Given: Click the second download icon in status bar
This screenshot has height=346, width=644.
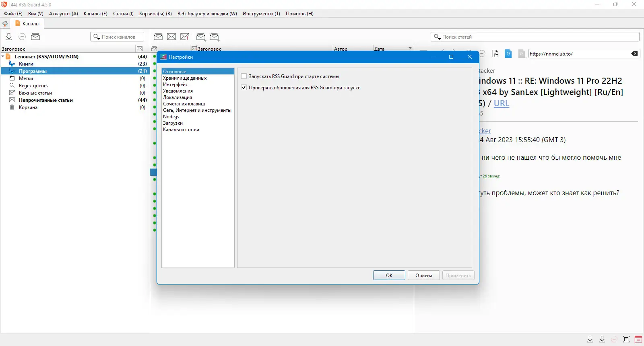Looking at the screenshot, I should coord(602,339).
